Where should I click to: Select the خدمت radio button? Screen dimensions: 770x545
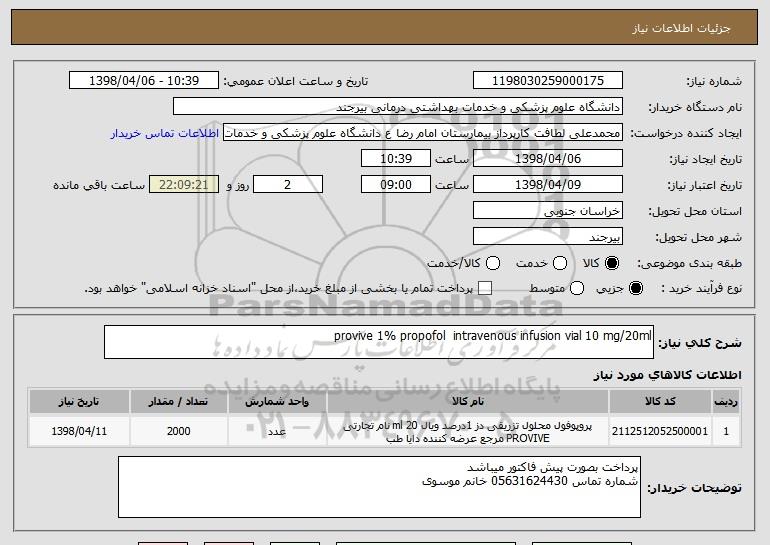point(560,263)
